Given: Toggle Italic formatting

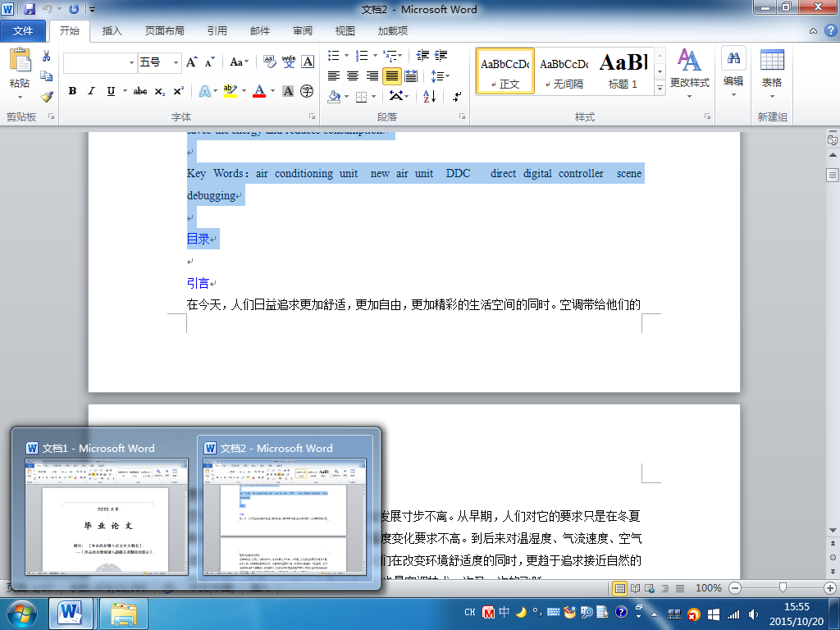Looking at the screenshot, I should pyautogui.click(x=92, y=91).
